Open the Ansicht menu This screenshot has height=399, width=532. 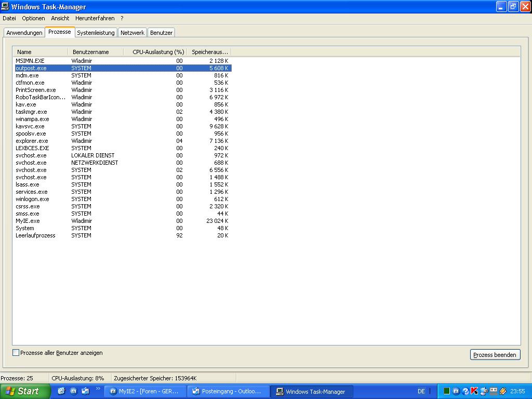point(60,18)
